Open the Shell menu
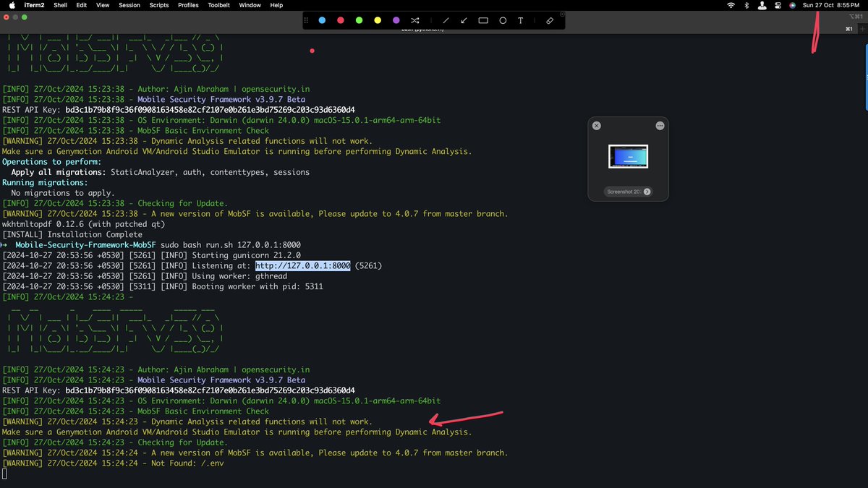This screenshot has width=868, height=488. tap(61, 5)
